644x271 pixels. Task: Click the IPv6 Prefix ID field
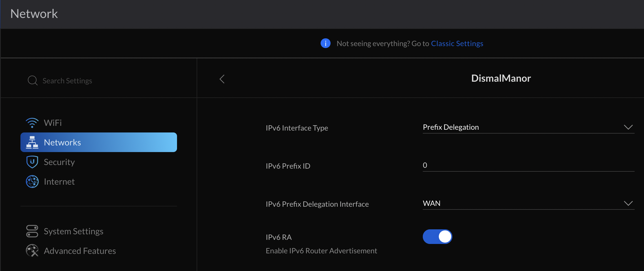click(528, 165)
